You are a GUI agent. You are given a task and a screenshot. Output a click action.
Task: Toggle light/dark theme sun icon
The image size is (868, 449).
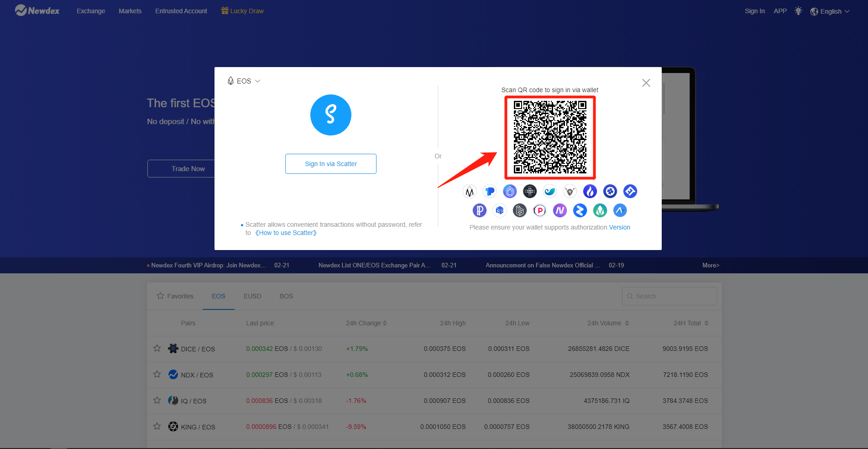pos(798,11)
